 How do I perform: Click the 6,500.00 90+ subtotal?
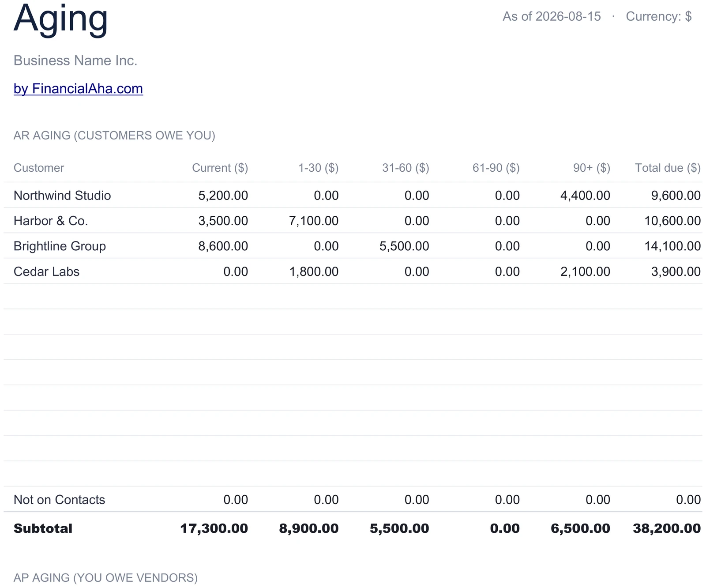(580, 528)
